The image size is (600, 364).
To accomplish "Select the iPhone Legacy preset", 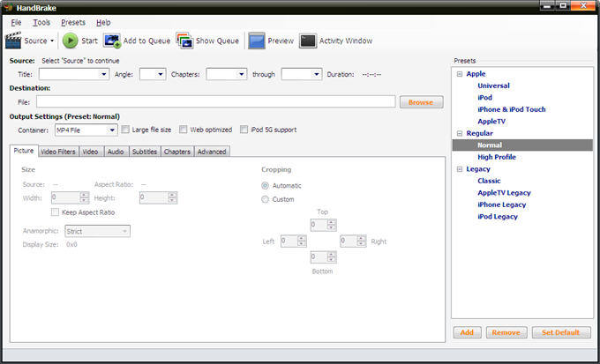I will tap(501, 204).
